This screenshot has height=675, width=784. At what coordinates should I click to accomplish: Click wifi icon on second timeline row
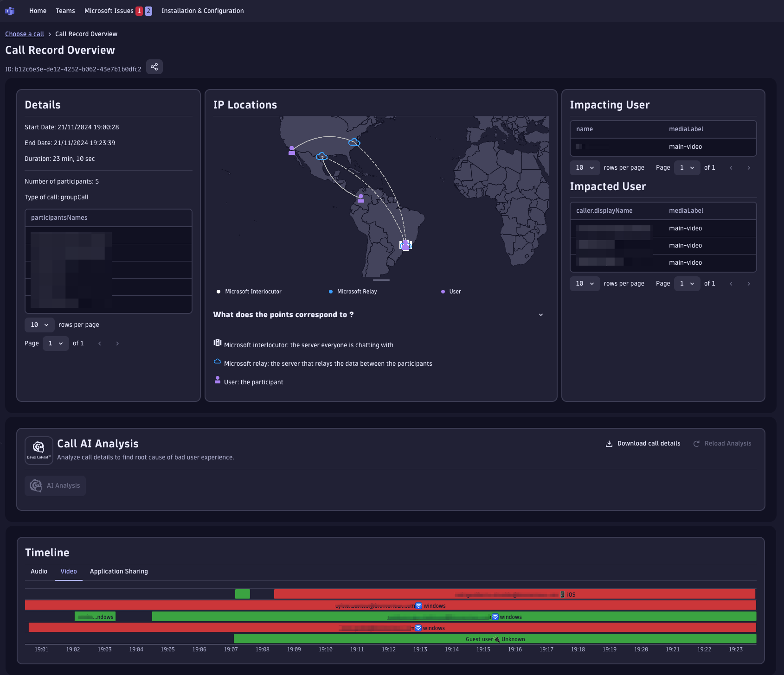(x=418, y=605)
